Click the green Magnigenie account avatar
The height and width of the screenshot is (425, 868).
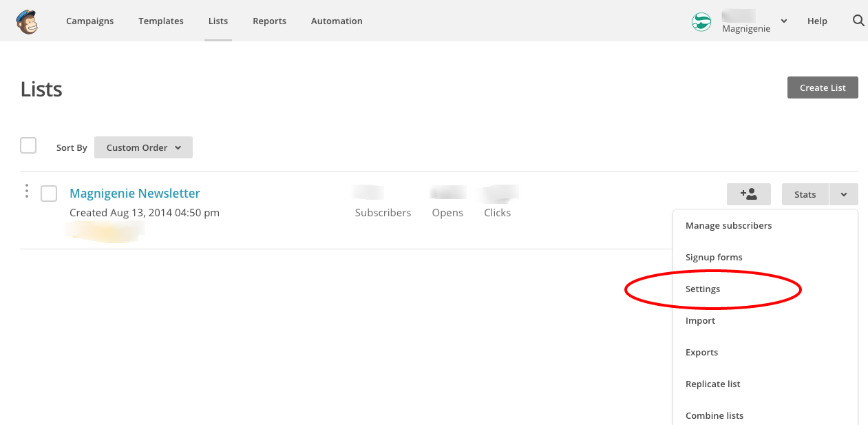[x=701, y=22]
